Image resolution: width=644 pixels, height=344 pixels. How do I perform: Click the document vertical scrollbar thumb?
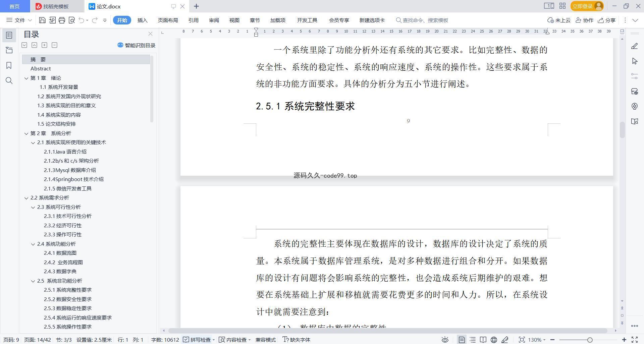click(622, 130)
